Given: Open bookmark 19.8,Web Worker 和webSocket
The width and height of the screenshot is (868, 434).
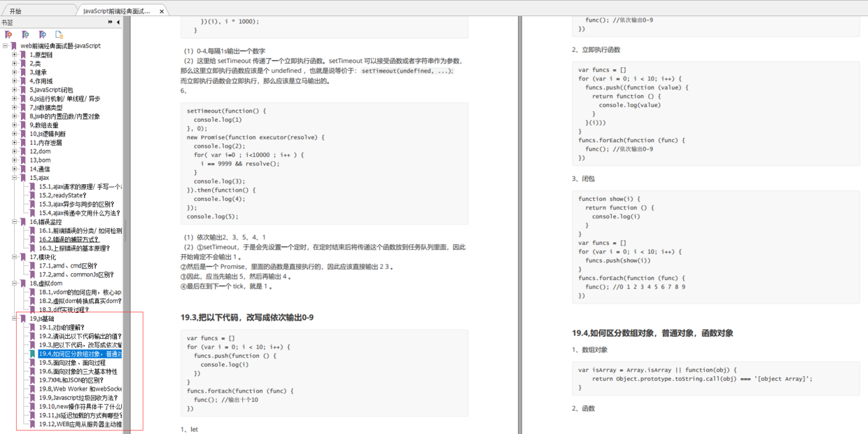Looking at the screenshot, I should click(80, 388).
